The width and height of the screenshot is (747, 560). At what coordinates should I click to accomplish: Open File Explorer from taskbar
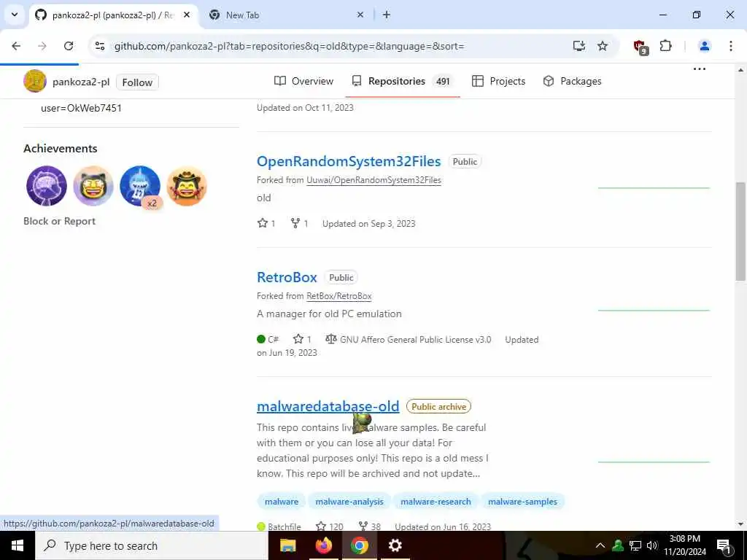click(x=287, y=545)
